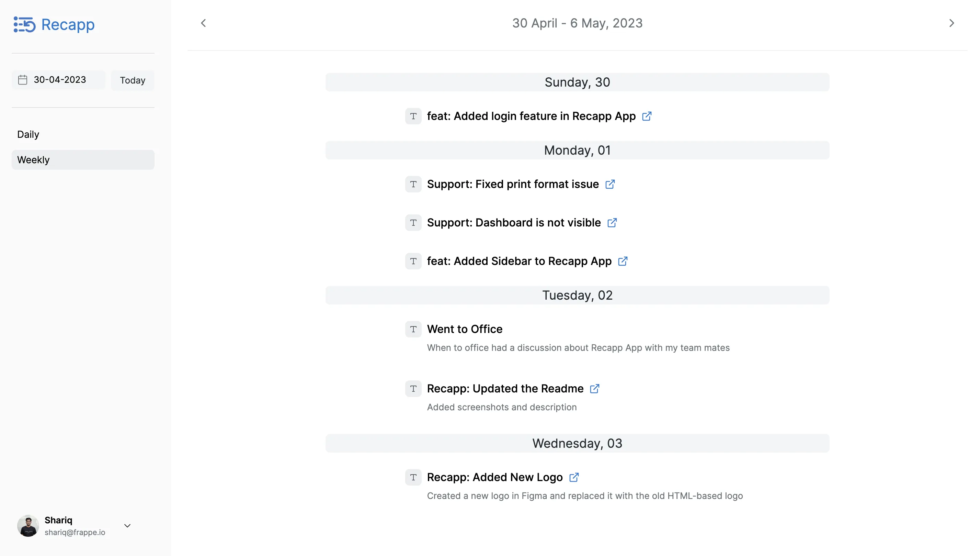This screenshot has height=556, width=980.
Task: Click the '30 April - 6 May, 2023' heading
Action: click(x=577, y=23)
